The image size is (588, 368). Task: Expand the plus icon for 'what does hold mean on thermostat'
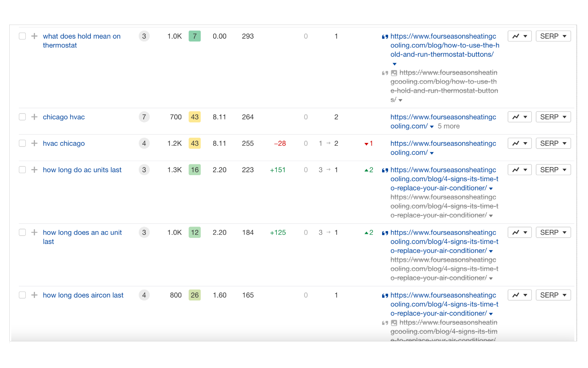pyautogui.click(x=34, y=36)
